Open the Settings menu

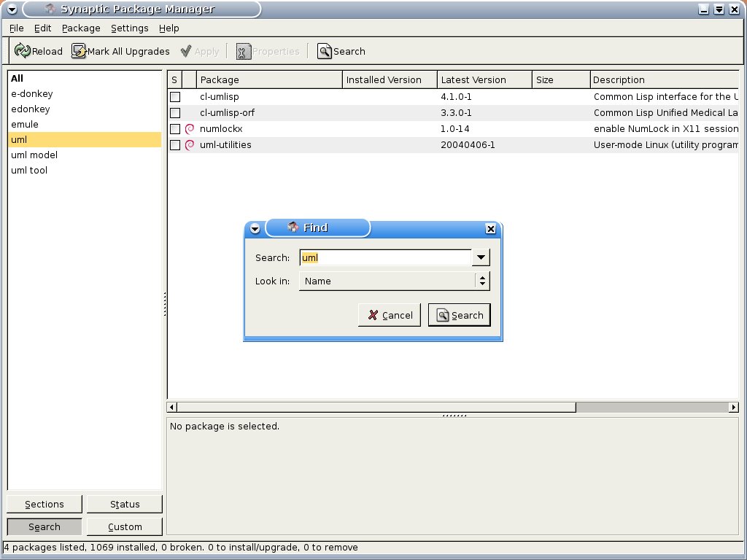coord(130,28)
